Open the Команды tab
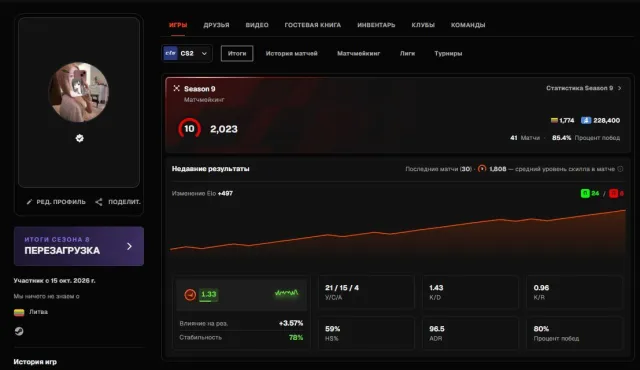Viewport: 640px width, 370px height. (468, 25)
